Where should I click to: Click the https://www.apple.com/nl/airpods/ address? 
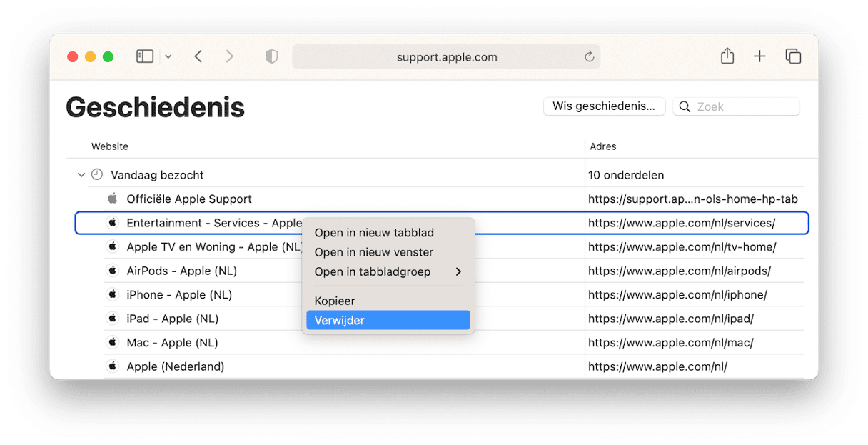coord(680,271)
